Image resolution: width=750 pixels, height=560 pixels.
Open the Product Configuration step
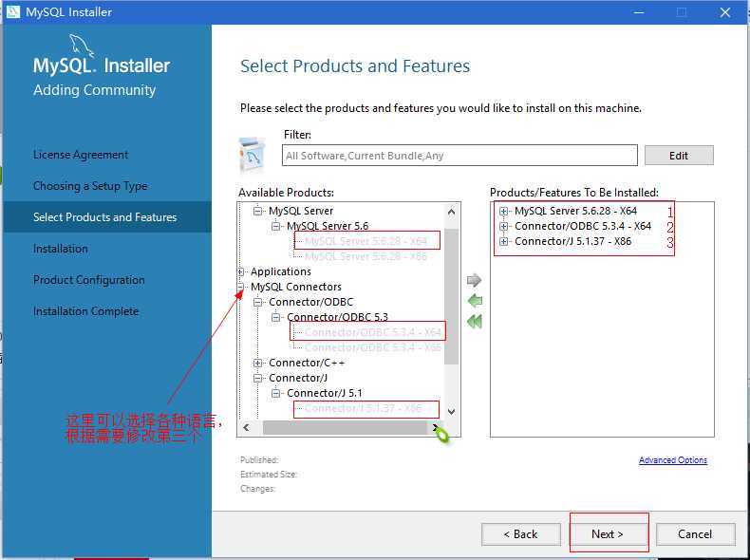click(89, 280)
